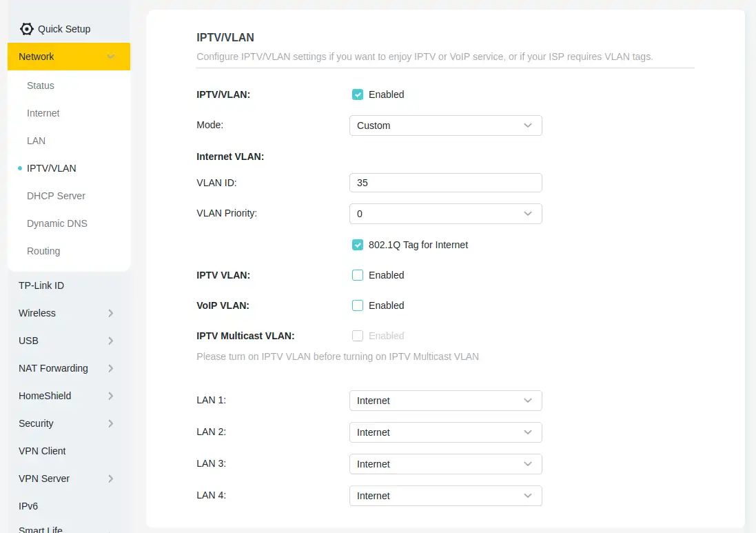This screenshot has width=756, height=533.
Task: Open the VPN Client page
Action: point(42,451)
